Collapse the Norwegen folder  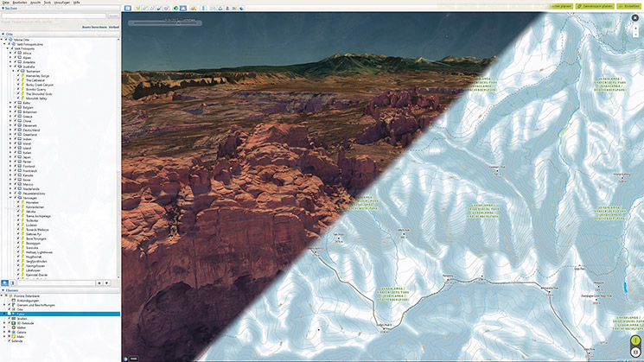(x=9, y=197)
